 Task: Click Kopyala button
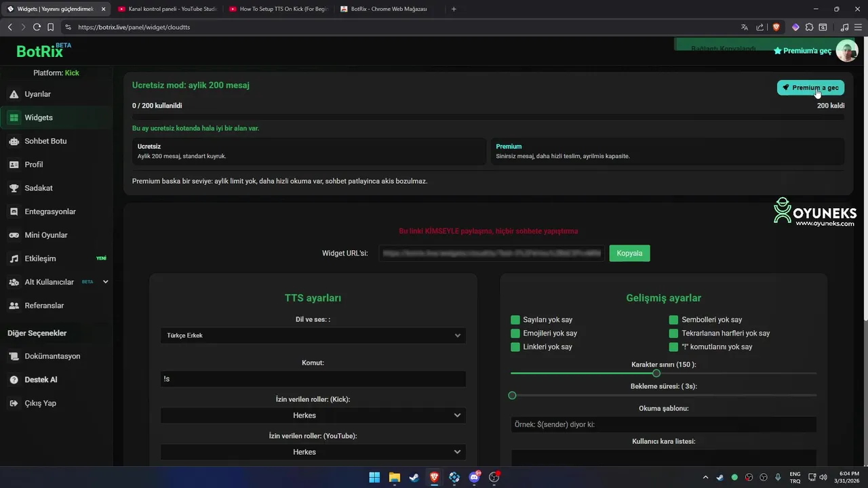(629, 253)
